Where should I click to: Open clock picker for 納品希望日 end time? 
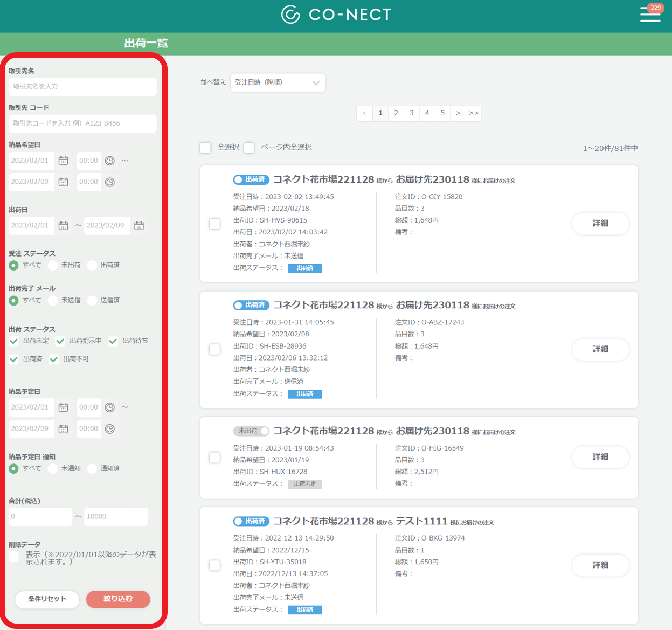(x=110, y=182)
